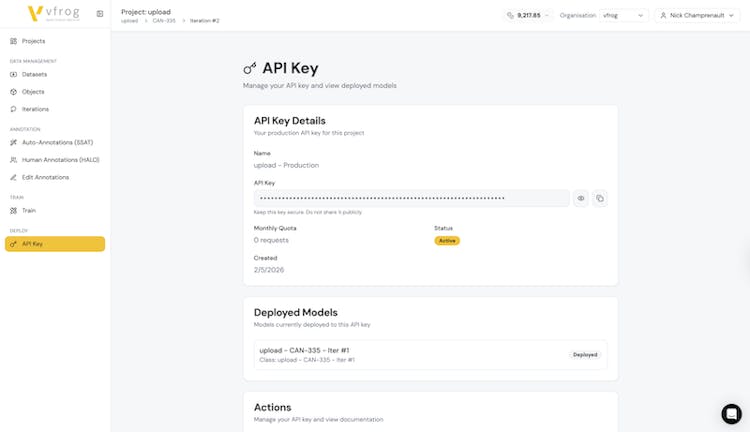Collapse the sidebar using the panel icon
Screen dimensions: 750x432
pyautogui.click(x=99, y=14)
